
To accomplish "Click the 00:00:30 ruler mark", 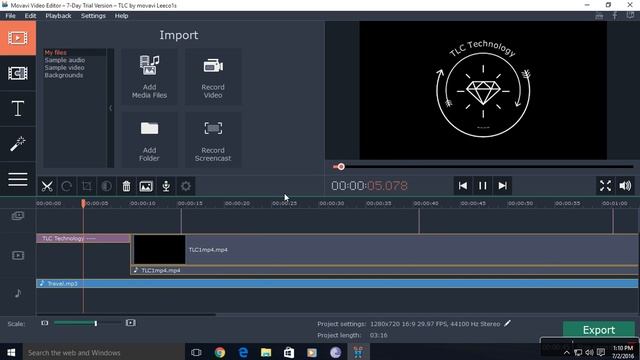I will [331, 203].
